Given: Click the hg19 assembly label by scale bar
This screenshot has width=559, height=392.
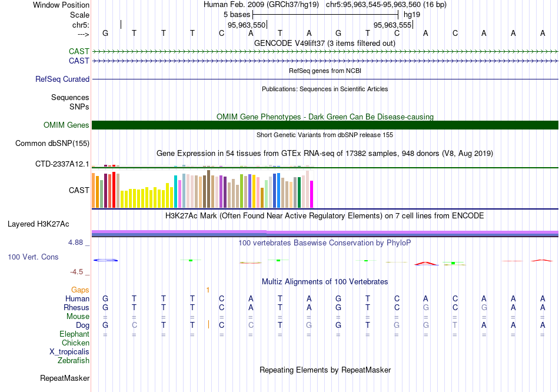Looking at the screenshot, I should (x=412, y=15).
